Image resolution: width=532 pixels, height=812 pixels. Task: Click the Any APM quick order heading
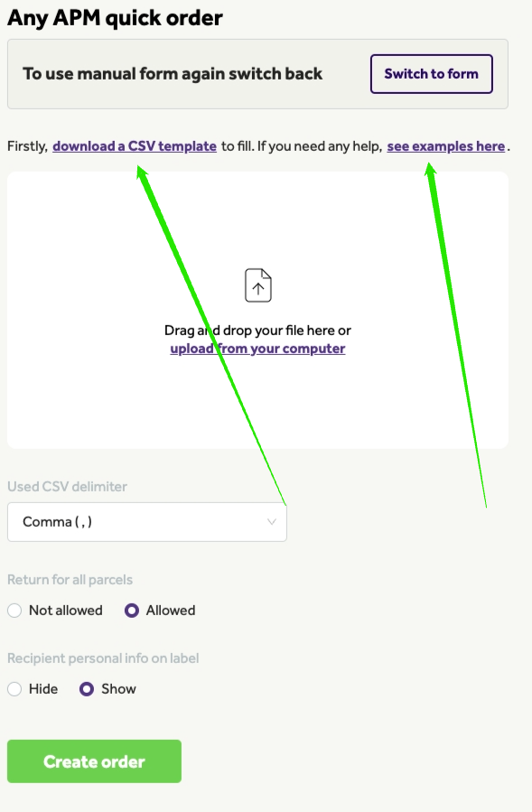[x=115, y=18]
